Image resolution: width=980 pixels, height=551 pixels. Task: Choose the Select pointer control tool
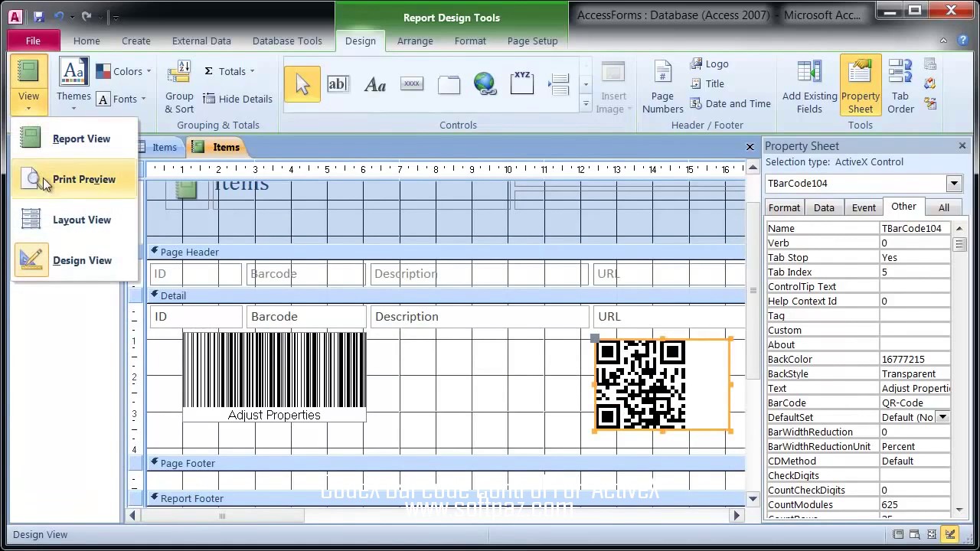coord(302,84)
